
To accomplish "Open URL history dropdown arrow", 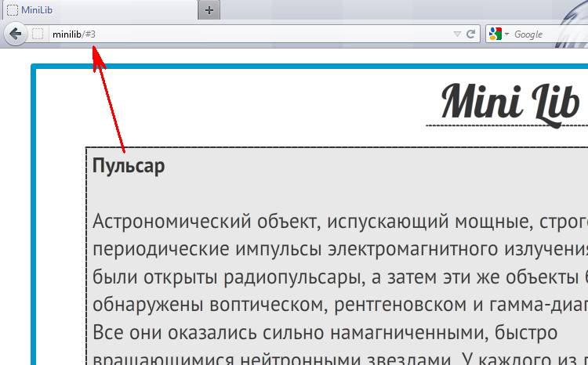I will tap(457, 34).
